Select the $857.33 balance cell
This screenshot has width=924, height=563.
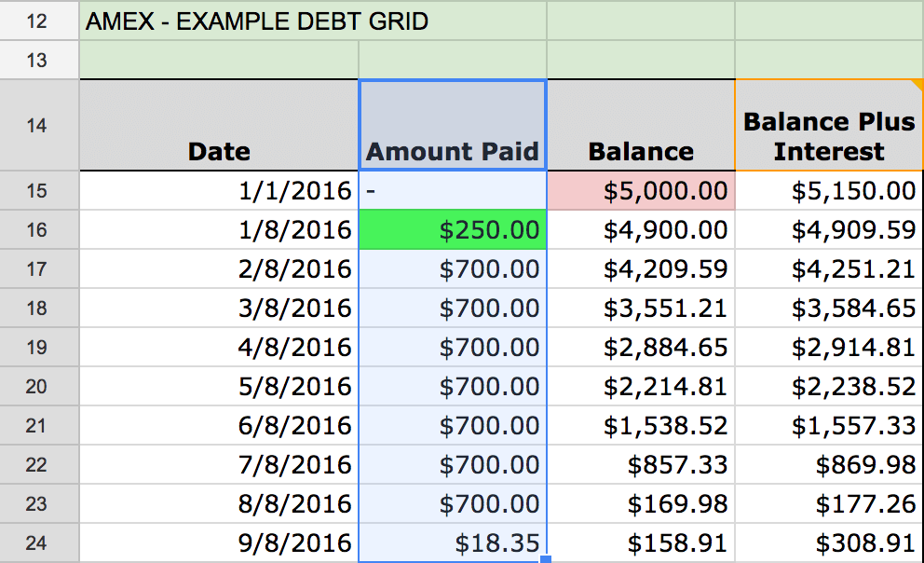click(x=641, y=464)
